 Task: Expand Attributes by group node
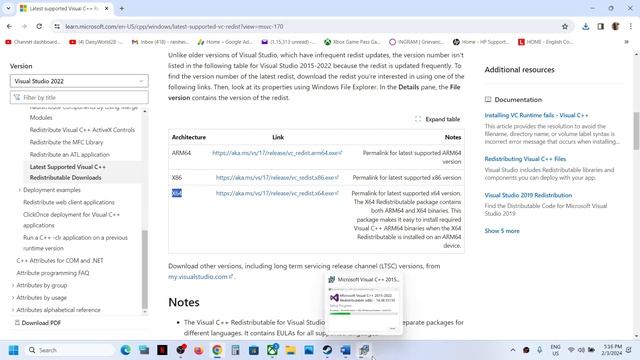click(x=13, y=285)
